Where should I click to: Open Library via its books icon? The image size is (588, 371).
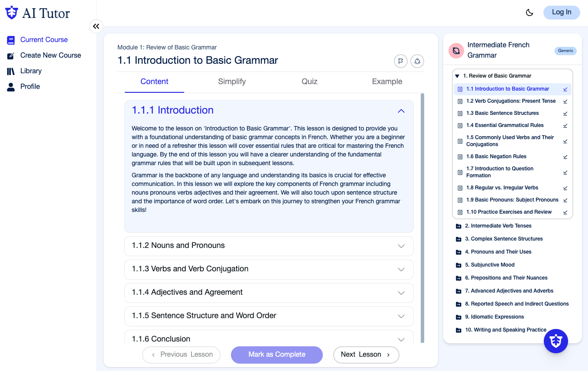click(11, 71)
